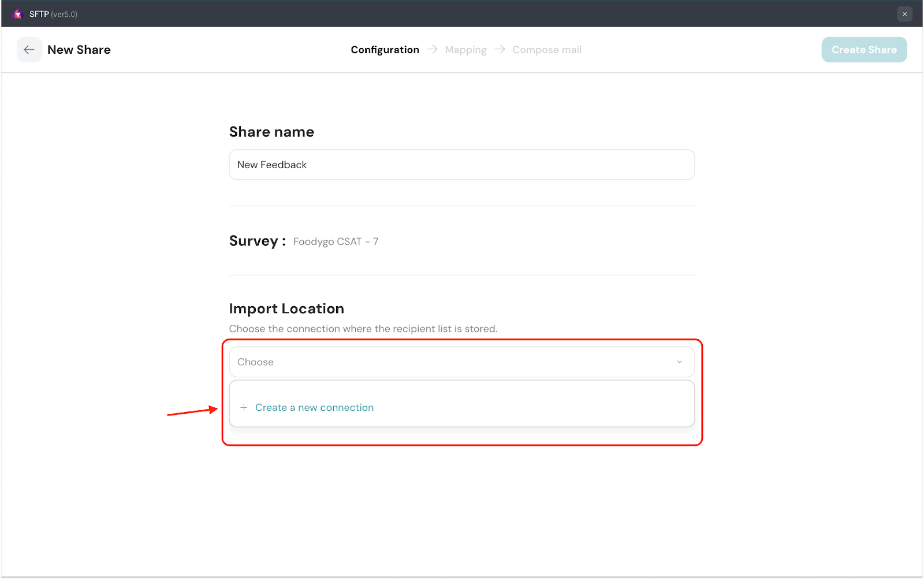Select Create a new connection link

pos(314,407)
